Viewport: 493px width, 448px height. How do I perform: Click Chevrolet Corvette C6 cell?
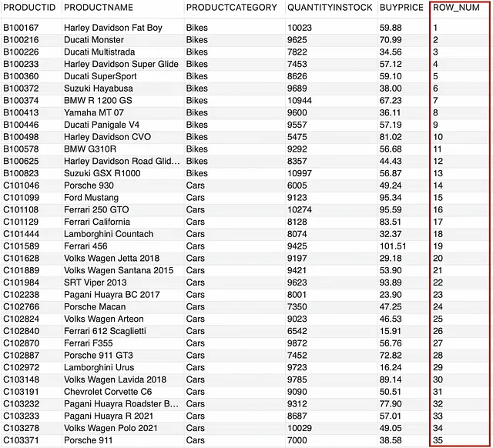click(x=108, y=392)
